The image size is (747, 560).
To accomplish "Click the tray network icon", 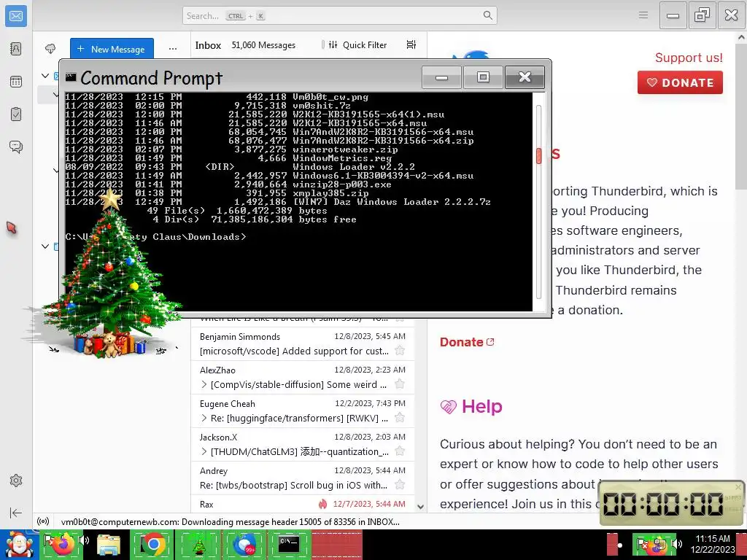I will pyautogui.click(x=659, y=544).
